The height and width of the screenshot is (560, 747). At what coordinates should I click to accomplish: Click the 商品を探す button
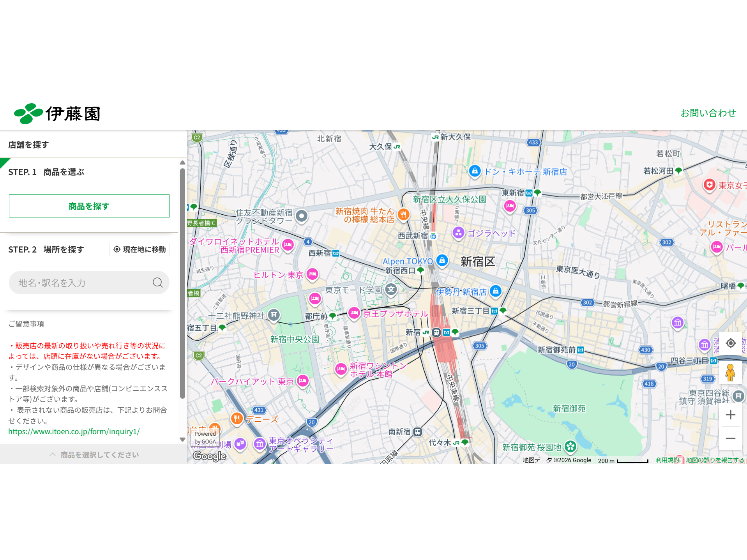click(x=89, y=206)
